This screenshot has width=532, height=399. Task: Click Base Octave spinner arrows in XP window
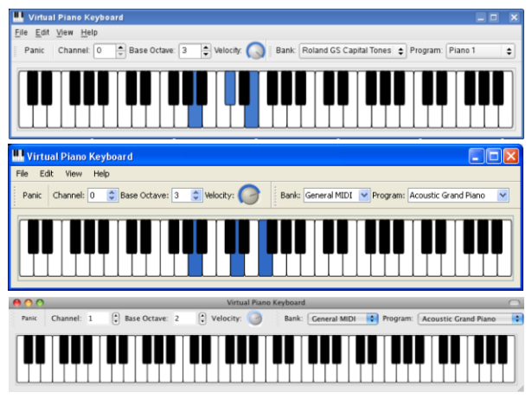[195, 196]
